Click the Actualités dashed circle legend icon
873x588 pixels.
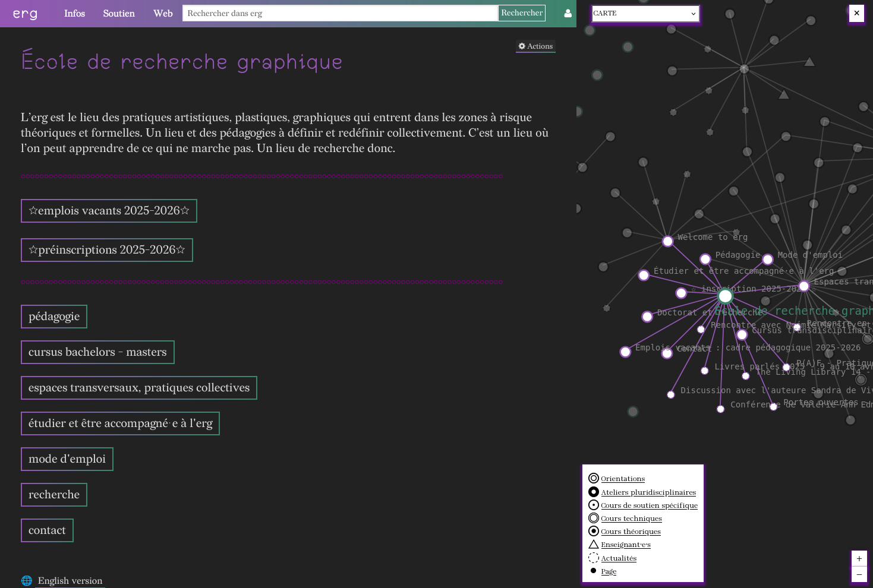tap(593, 558)
